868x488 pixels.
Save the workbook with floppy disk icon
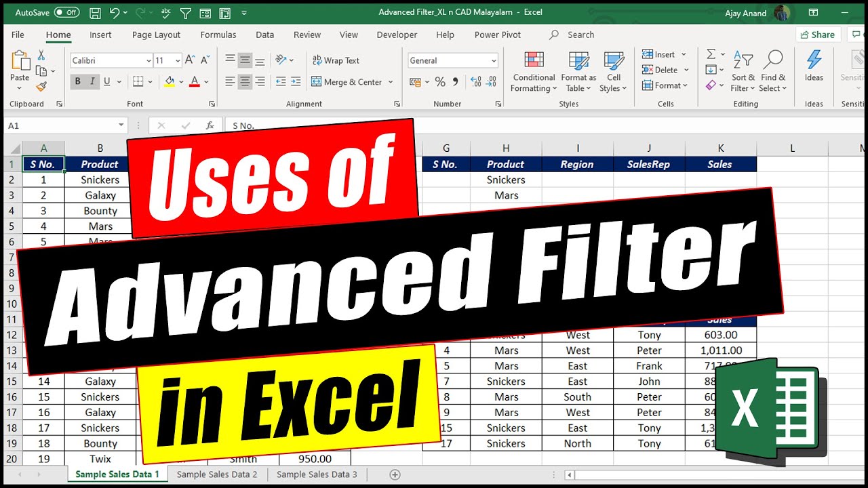point(95,13)
